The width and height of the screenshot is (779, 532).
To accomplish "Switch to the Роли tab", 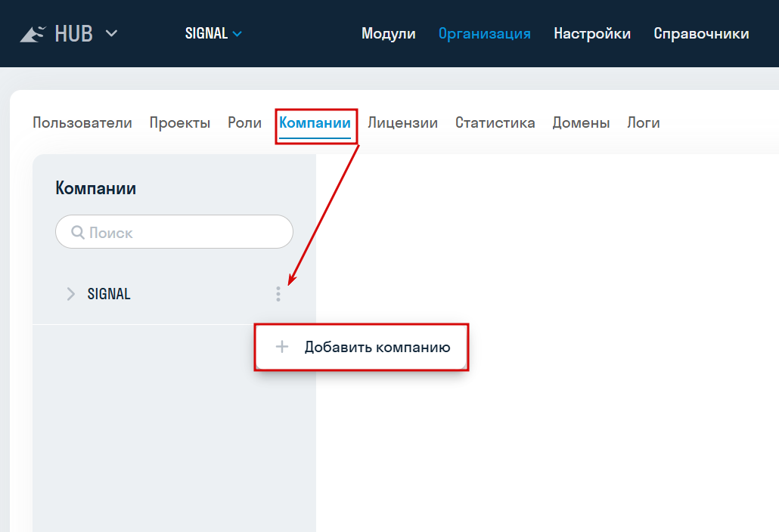I will [244, 122].
